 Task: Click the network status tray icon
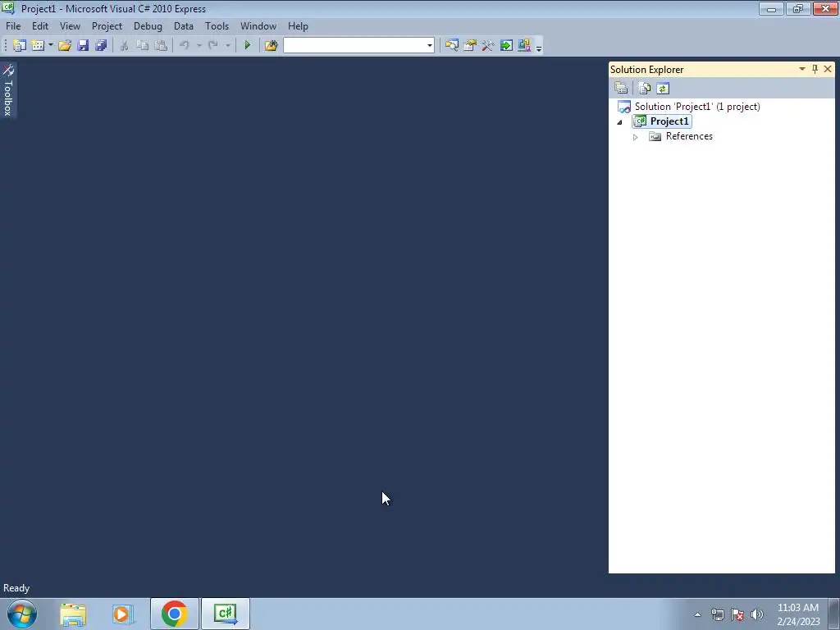coord(717,614)
